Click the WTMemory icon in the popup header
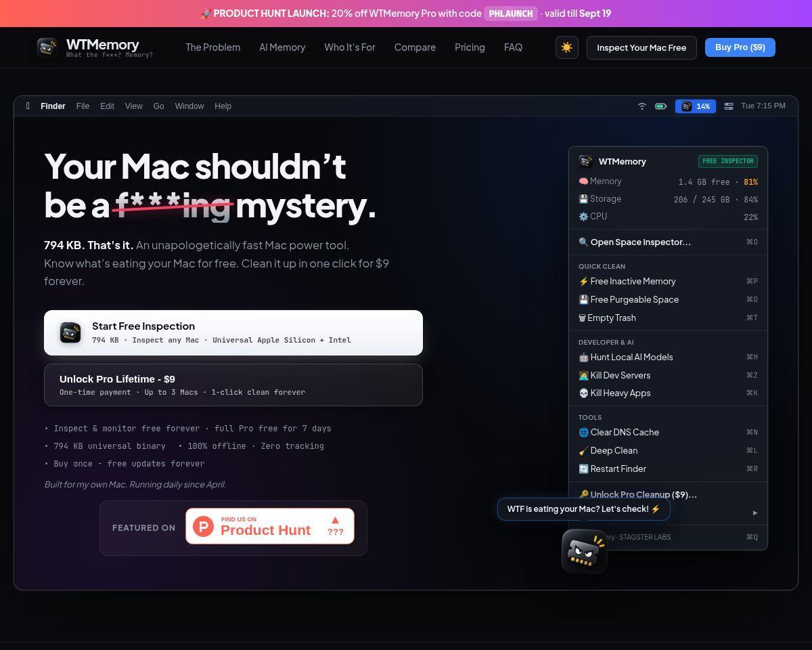This screenshot has width=812, height=650. click(x=585, y=161)
